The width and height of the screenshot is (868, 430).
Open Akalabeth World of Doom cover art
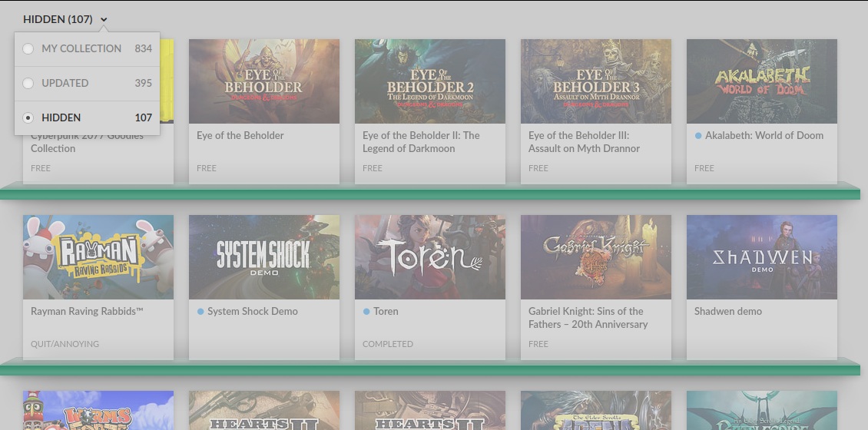[762, 81]
